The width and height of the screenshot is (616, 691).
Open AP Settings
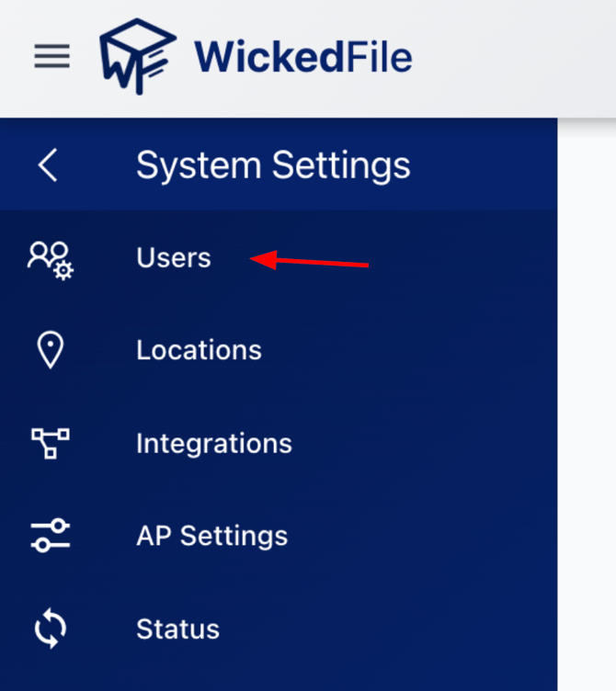point(211,536)
